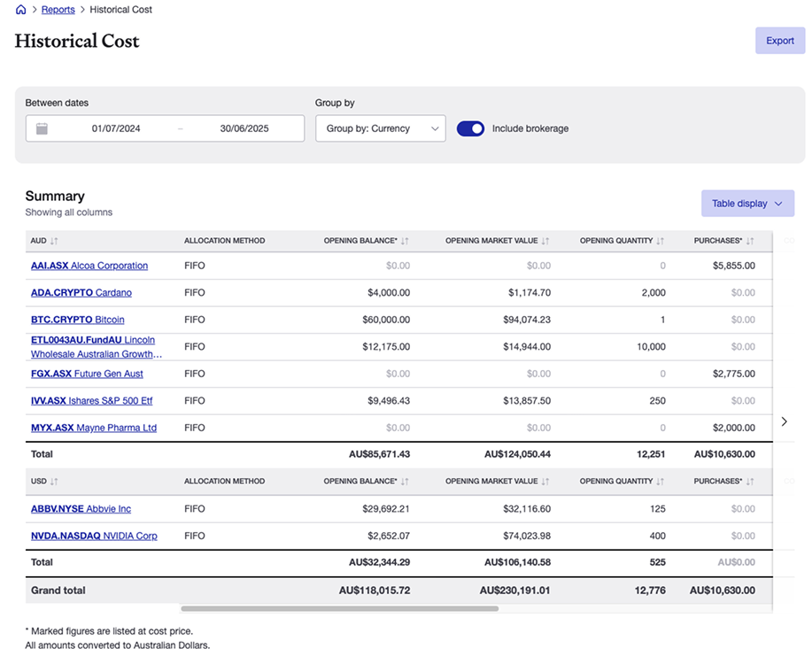Sort AUD table by Opening Market Value
812x656 pixels.
pos(545,241)
